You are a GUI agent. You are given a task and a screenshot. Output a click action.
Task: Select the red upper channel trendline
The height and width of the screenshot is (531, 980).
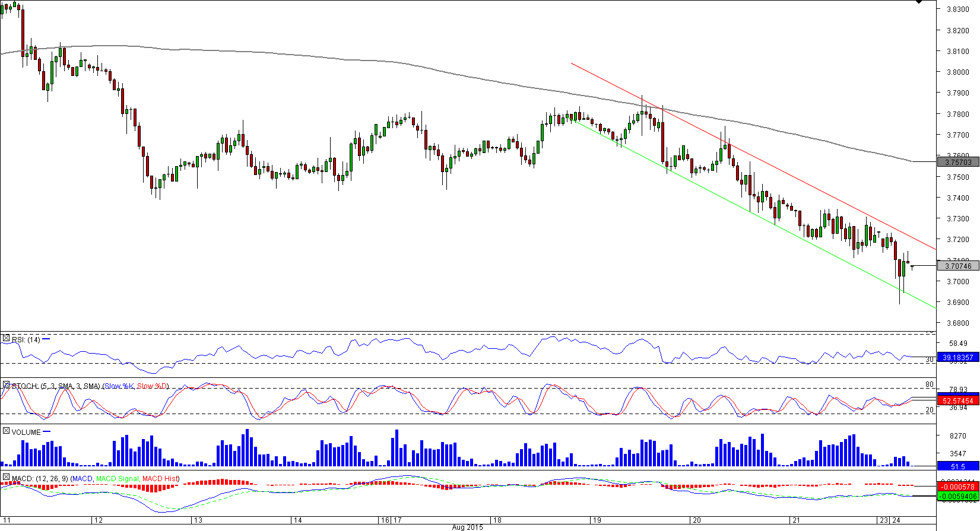(x=754, y=157)
